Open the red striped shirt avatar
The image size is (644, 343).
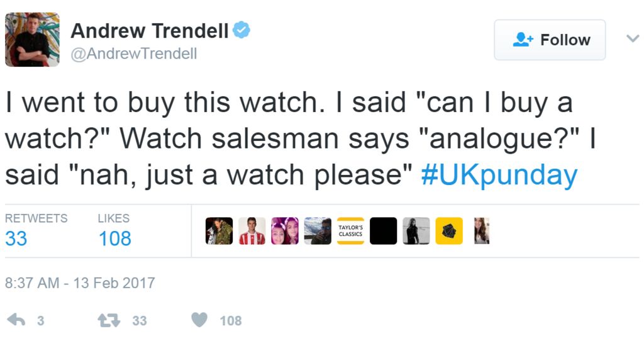click(x=252, y=231)
